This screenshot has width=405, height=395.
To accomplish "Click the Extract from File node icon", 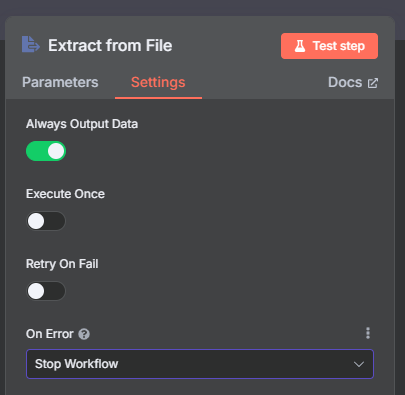I will coord(31,45).
